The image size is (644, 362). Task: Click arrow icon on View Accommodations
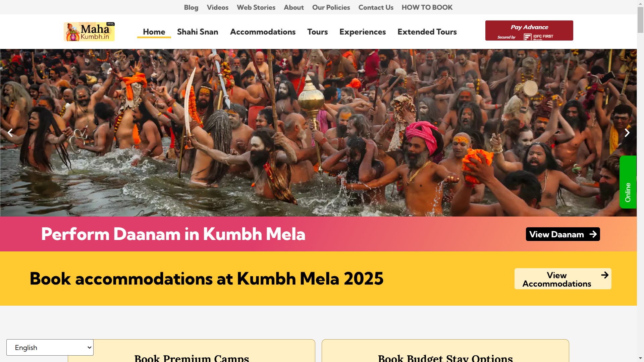tap(605, 275)
